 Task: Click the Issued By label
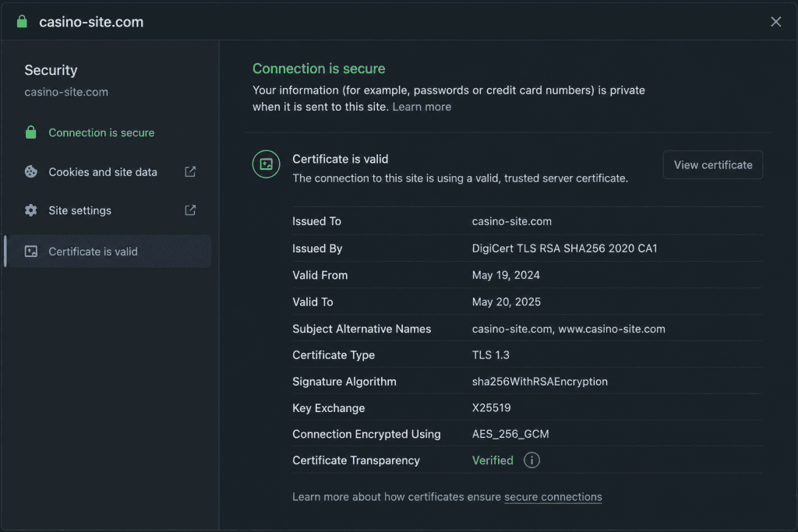(x=317, y=248)
